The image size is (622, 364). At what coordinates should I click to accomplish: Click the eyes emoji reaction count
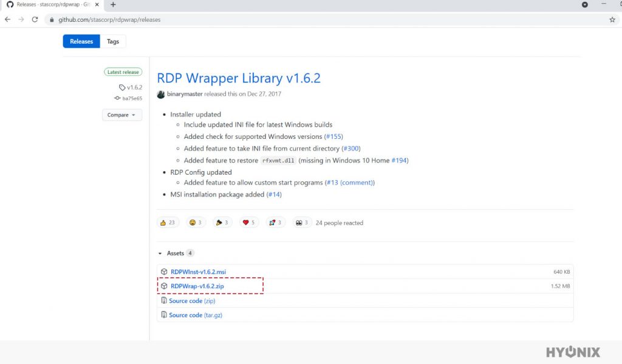(302, 223)
